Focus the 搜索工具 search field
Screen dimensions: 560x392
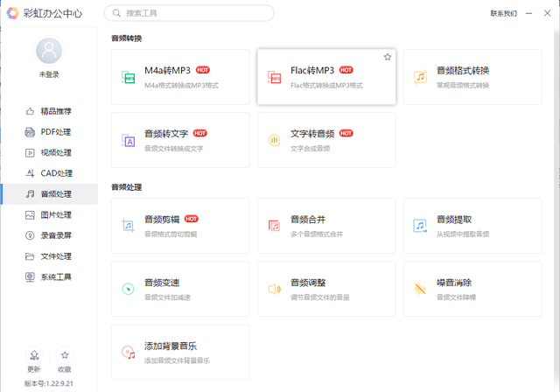coord(189,13)
